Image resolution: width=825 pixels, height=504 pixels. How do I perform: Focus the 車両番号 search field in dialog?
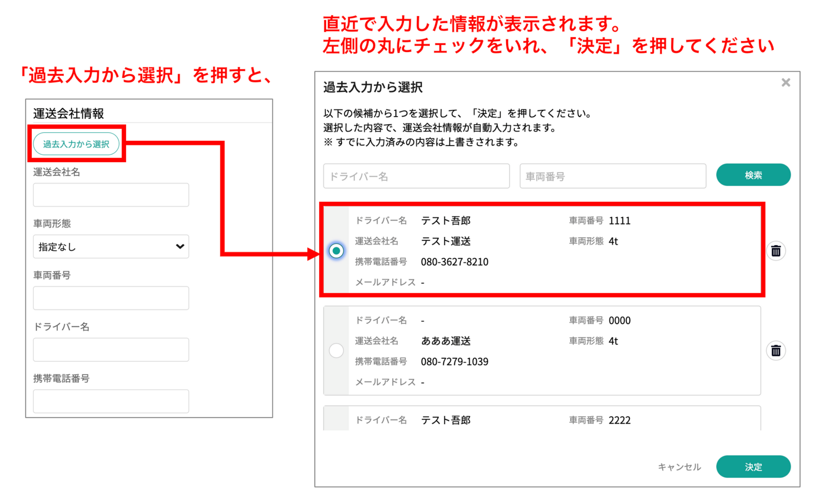[x=613, y=177]
